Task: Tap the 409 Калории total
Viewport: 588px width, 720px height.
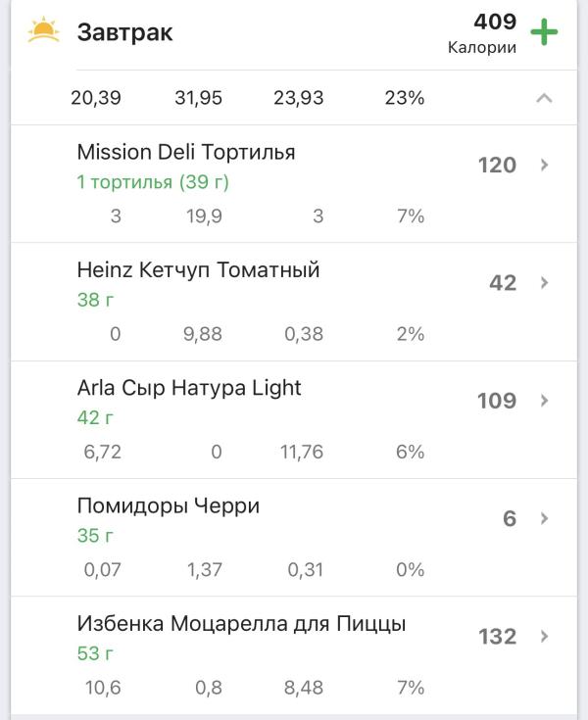Action: [482, 33]
